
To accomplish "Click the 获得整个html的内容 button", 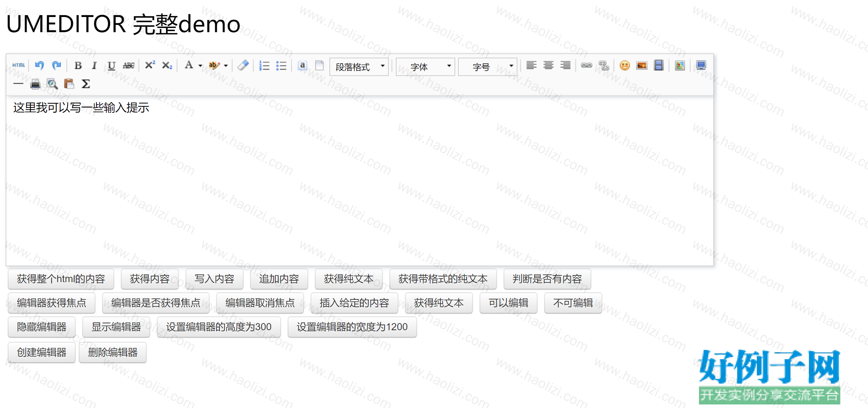I will tap(61, 279).
